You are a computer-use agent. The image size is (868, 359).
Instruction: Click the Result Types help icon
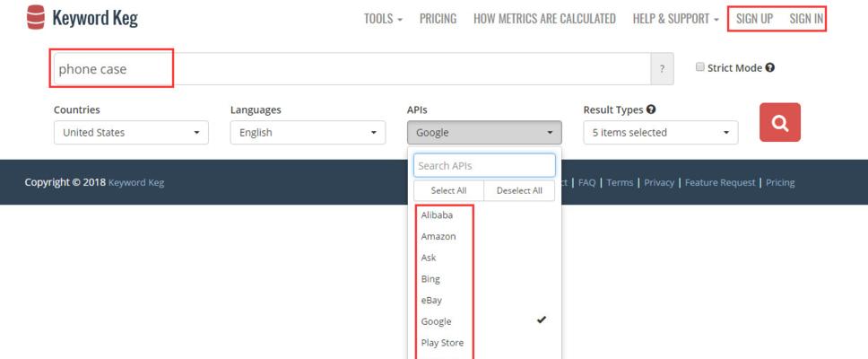pyautogui.click(x=651, y=109)
